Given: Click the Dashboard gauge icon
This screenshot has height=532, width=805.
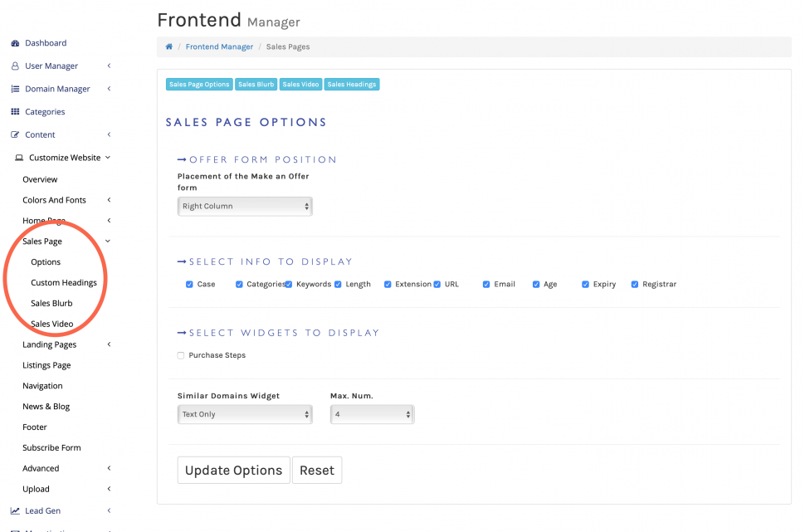Looking at the screenshot, I should coord(15,43).
